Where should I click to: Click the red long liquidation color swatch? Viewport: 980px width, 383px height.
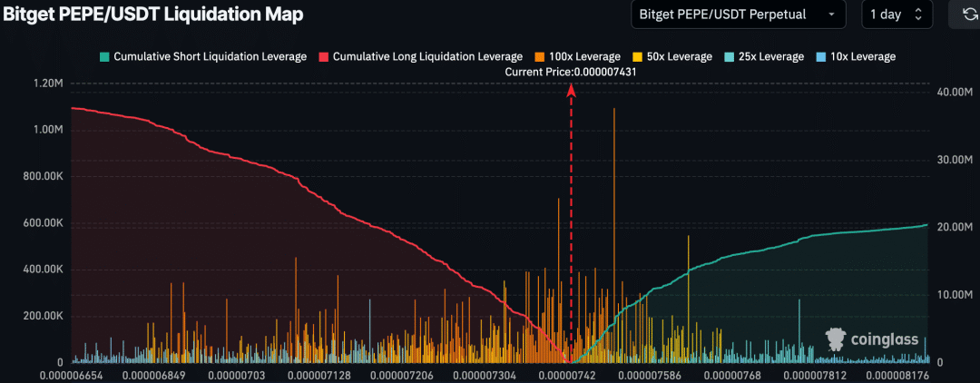pos(324,57)
